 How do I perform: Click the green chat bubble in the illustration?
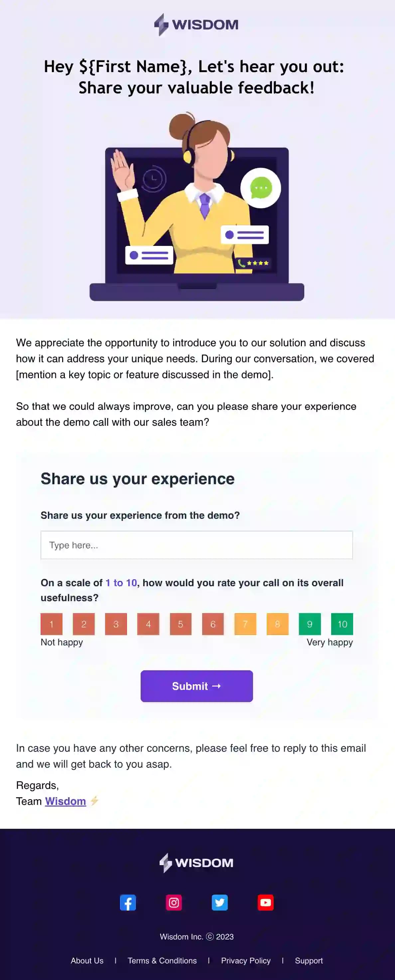click(x=261, y=187)
